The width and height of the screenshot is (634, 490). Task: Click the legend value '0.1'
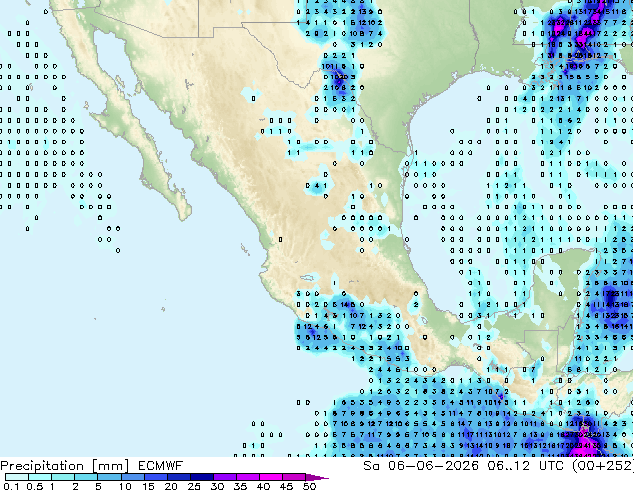[11, 486]
